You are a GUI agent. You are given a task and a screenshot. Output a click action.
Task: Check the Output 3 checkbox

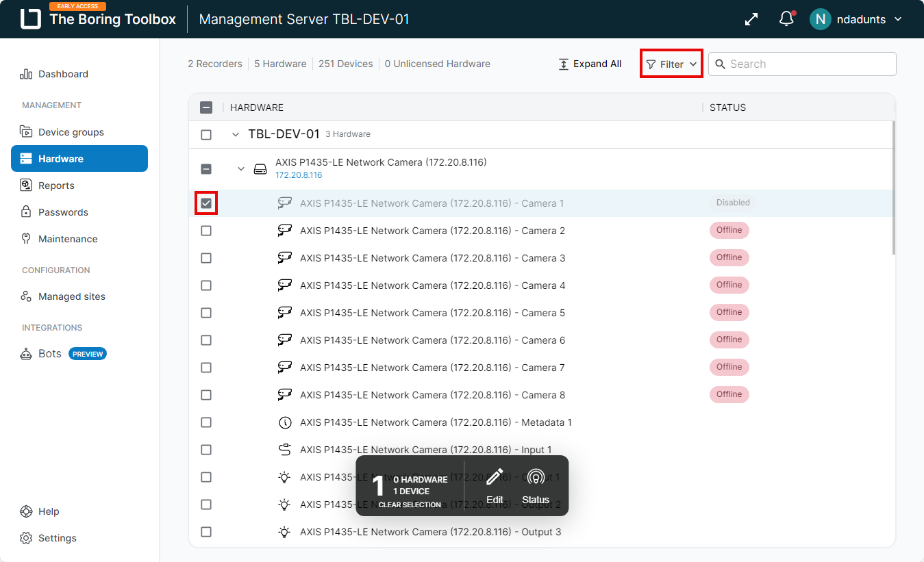pos(206,532)
